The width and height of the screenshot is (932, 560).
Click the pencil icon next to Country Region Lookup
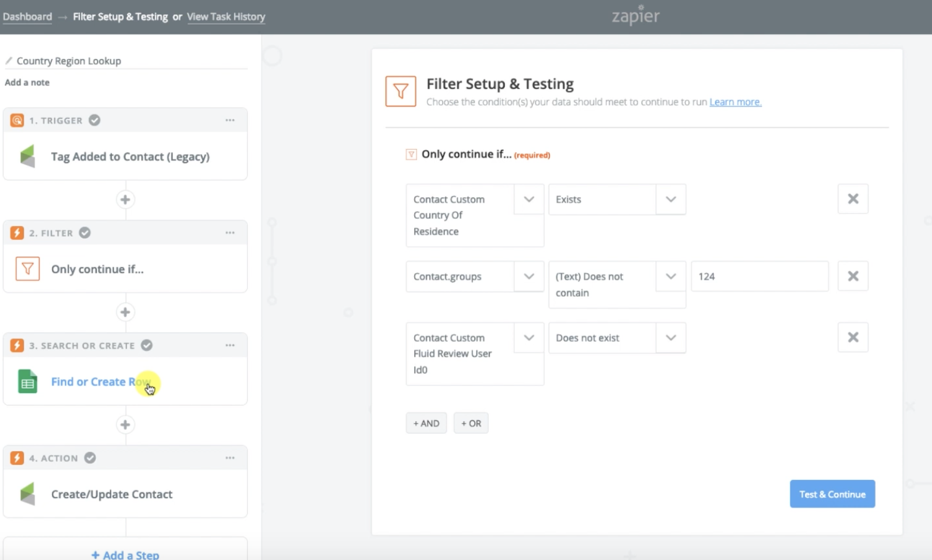(x=8, y=61)
